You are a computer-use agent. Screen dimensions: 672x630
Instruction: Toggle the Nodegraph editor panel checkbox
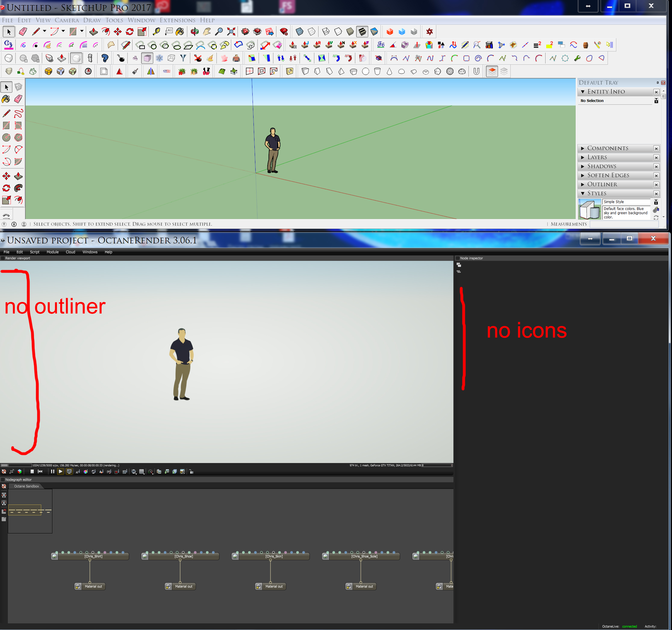3,480
